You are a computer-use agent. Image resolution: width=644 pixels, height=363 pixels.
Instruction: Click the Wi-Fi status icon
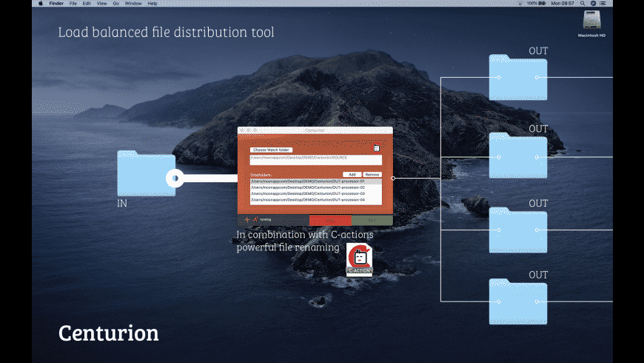[520, 3]
